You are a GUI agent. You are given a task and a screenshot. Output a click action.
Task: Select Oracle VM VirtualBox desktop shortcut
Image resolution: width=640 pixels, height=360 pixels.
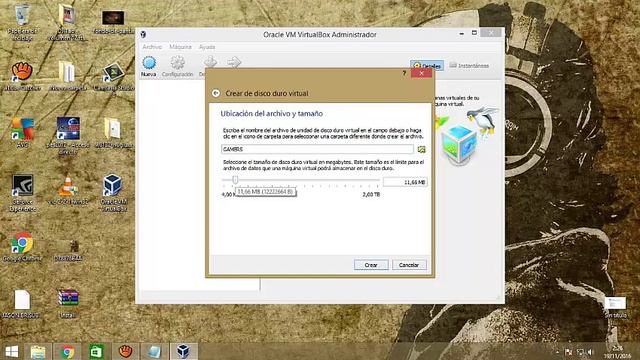click(113, 193)
